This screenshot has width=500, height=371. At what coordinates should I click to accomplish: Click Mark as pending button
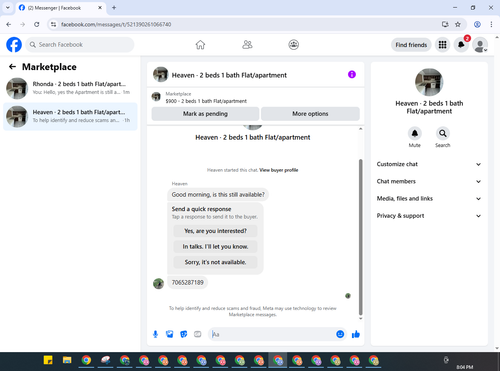click(x=205, y=114)
